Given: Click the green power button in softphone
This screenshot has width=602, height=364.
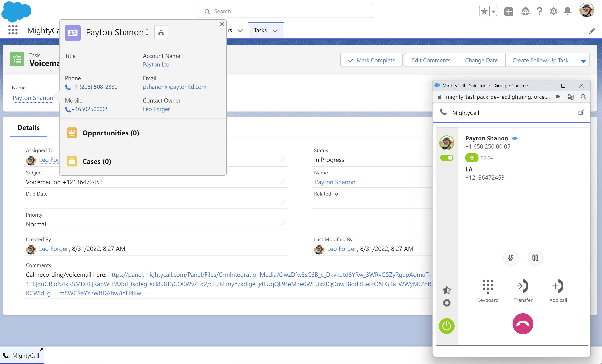Looking at the screenshot, I should pos(447,326).
